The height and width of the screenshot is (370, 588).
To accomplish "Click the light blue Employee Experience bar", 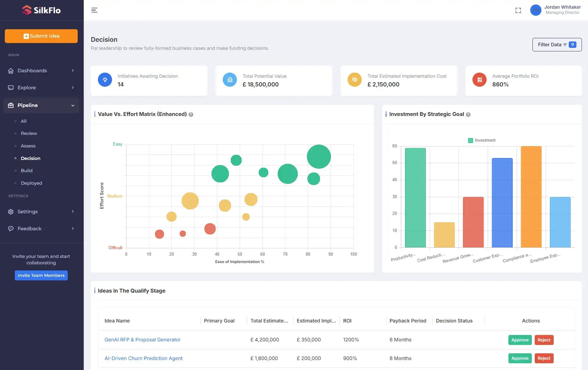I will (560, 222).
